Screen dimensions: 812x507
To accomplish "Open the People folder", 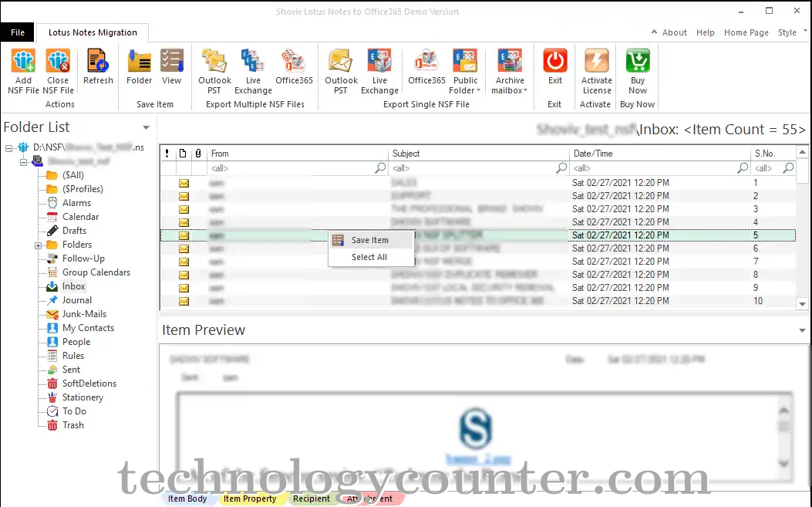I will (x=76, y=342).
